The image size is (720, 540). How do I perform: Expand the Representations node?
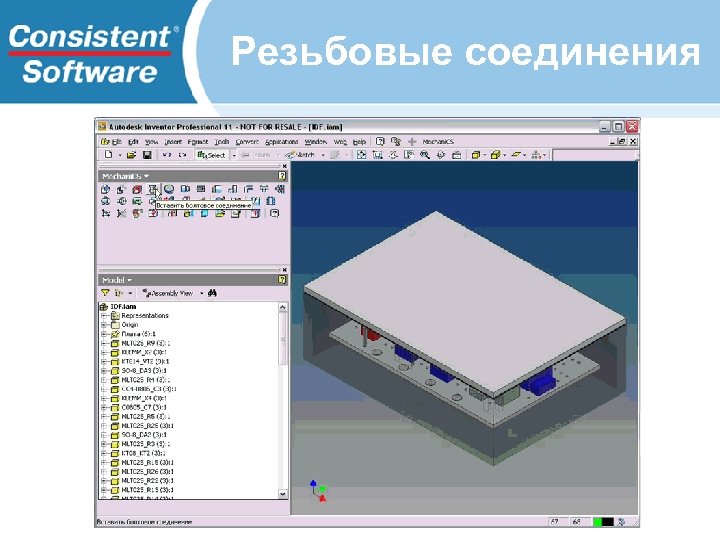pos(104,315)
